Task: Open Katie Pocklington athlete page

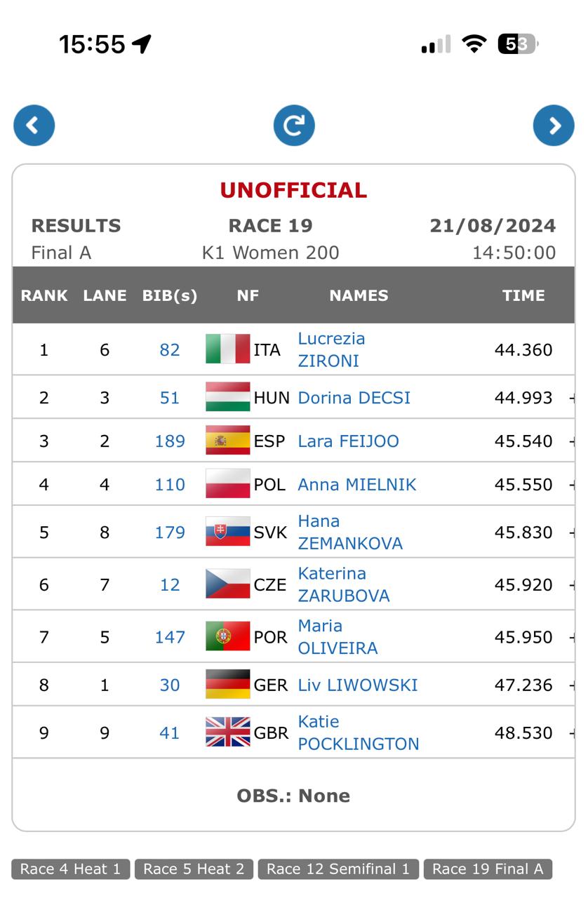Action: [358, 732]
